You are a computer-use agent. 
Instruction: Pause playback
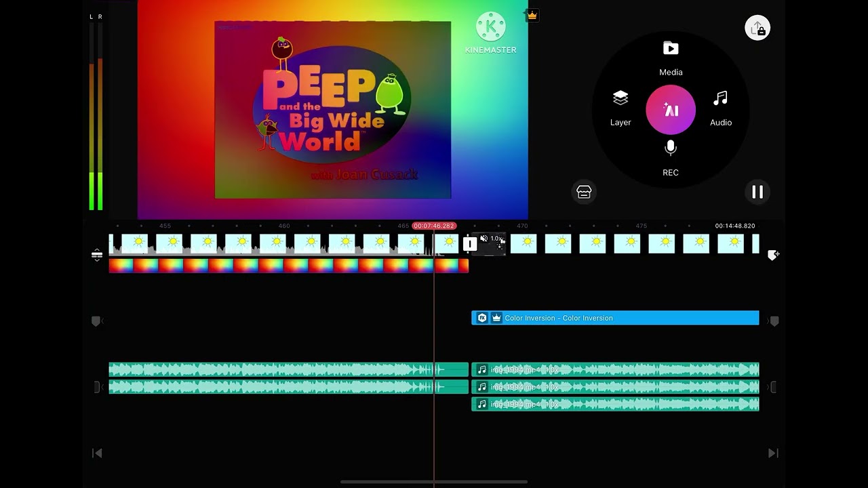[x=757, y=192]
